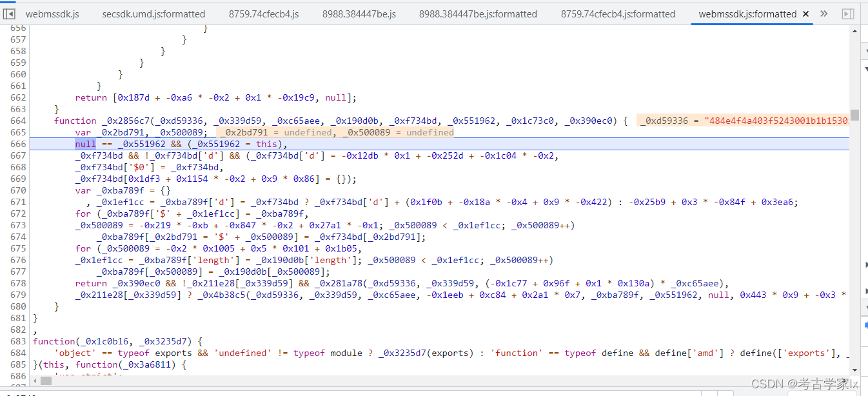Click the vertical scrollbar up arrow
Viewport: 868px width, 396px height.
(x=854, y=31)
